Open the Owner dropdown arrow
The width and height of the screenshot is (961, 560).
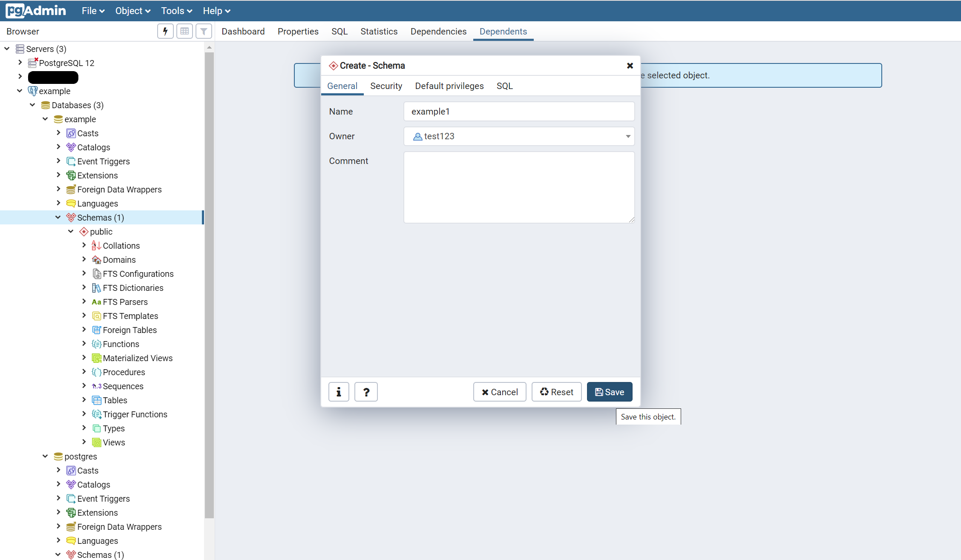[x=627, y=136]
